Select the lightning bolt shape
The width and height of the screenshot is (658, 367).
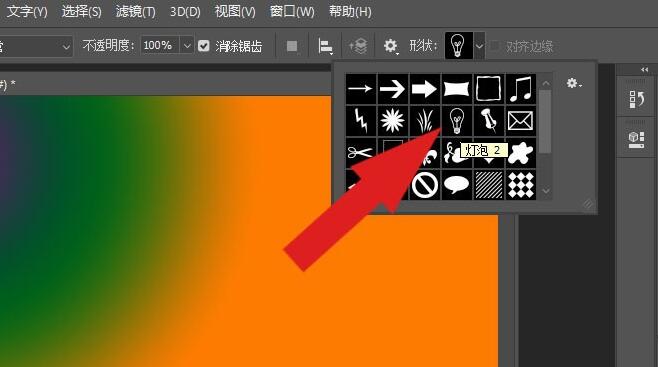click(x=360, y=121)
